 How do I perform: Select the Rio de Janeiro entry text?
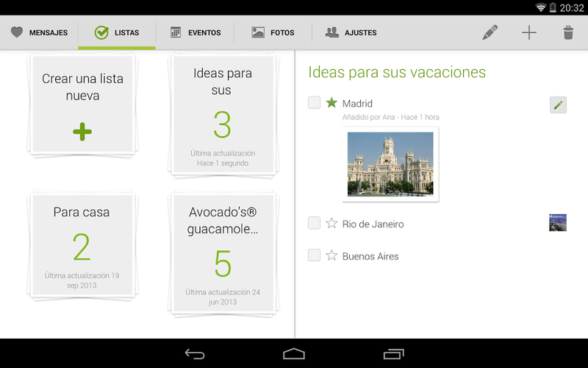tap(373, 224)
